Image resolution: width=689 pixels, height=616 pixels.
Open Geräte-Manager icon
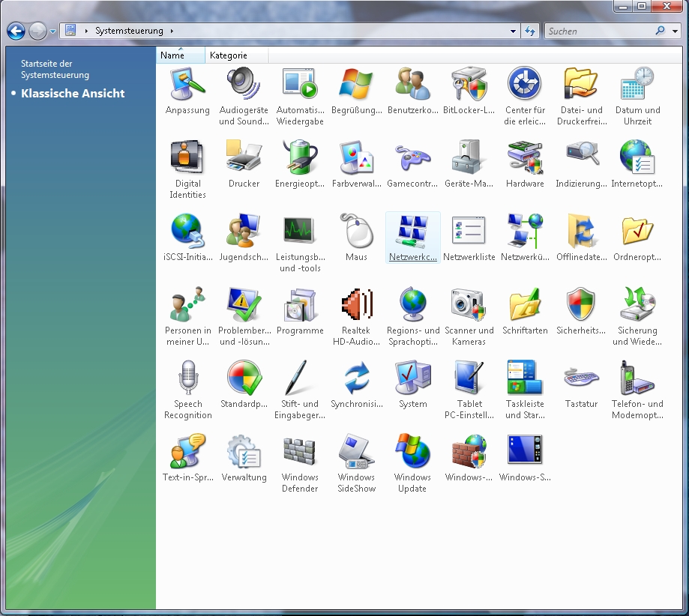click(469, 157)
